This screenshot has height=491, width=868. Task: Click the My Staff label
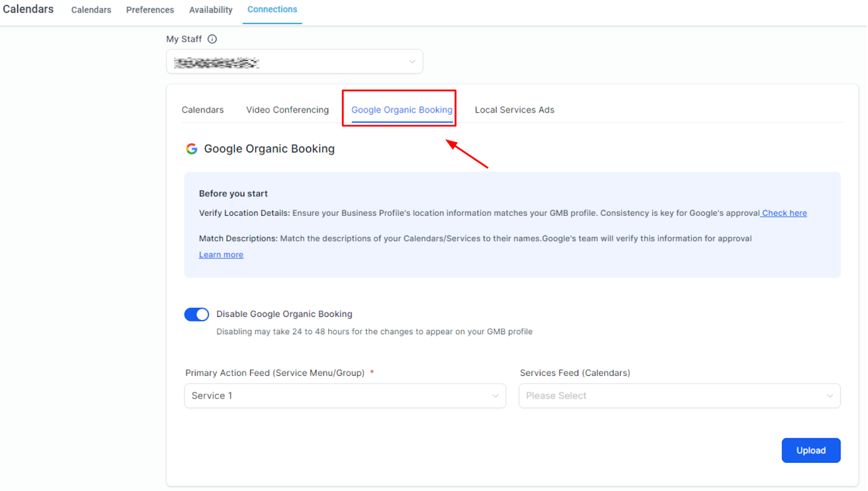pos(184,39)
